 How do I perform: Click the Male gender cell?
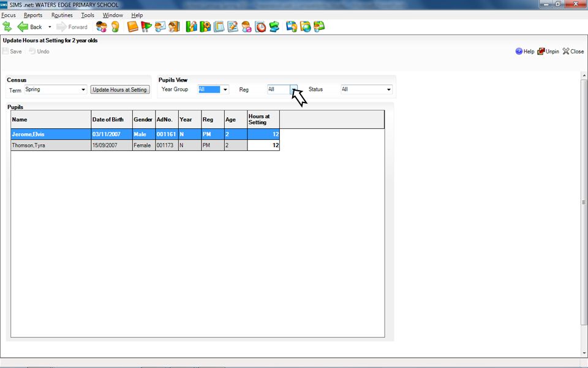(x=143, y=134)
